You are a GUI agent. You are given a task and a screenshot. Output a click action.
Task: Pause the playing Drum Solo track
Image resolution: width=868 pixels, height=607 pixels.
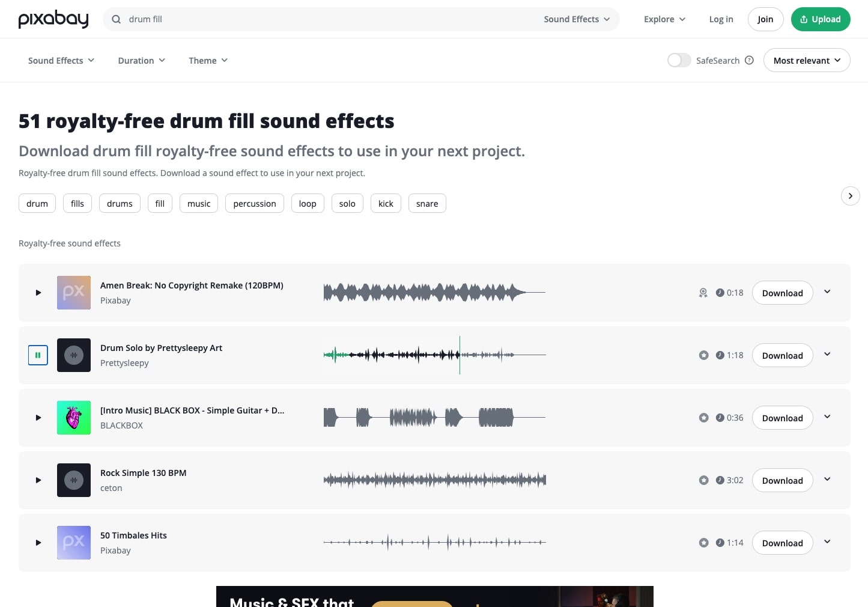pos(38,355)
